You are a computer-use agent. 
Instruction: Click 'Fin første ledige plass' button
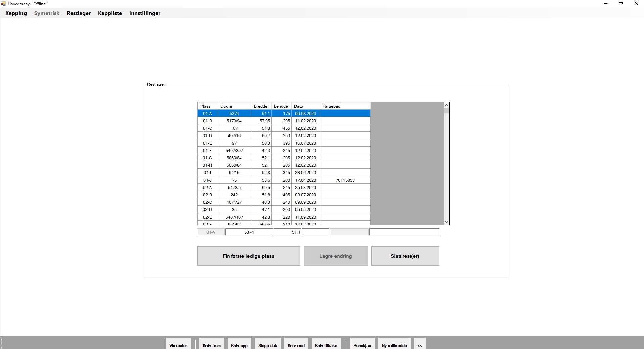[248, 256]
